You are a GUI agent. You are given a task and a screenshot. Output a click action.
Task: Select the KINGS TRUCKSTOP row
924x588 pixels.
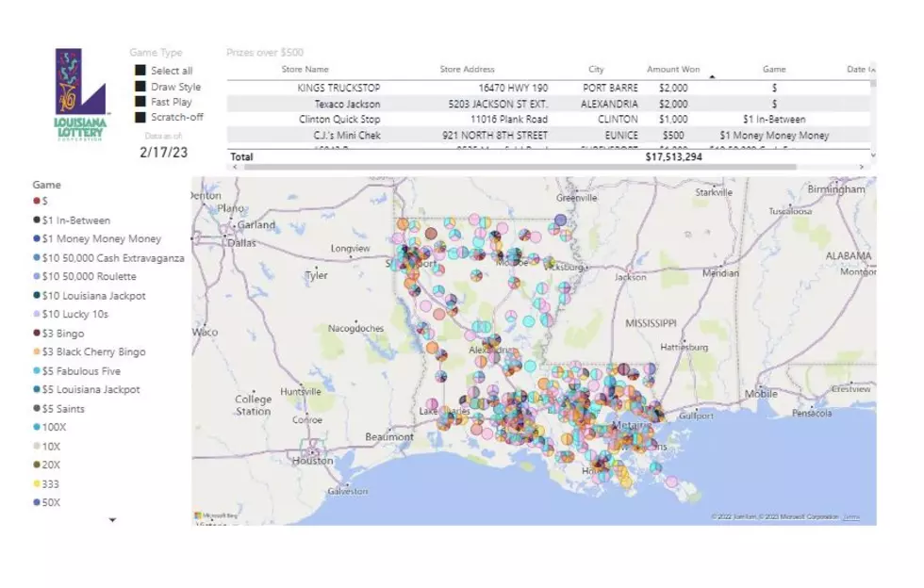click(548, 88)
